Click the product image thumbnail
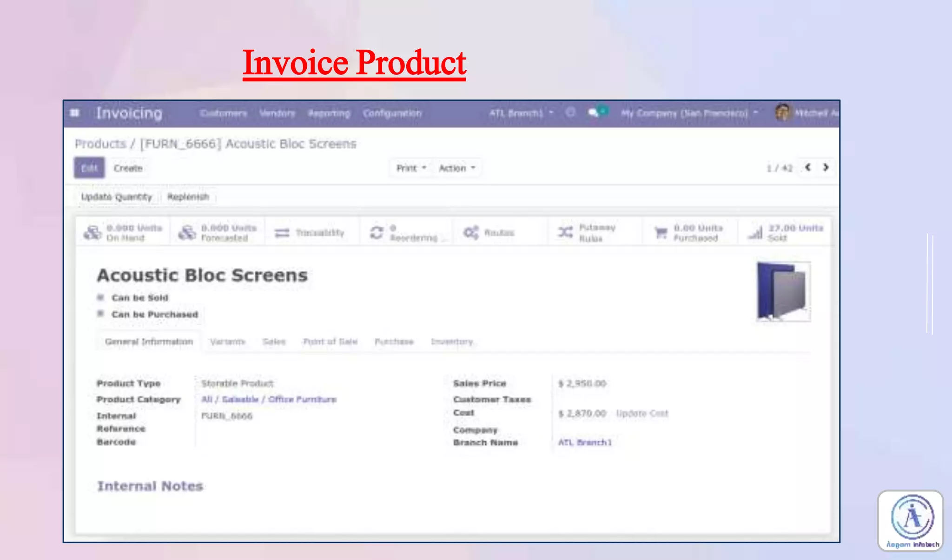Image resolution: width=952 pixels, height=560 pixels. pyautogui.click(x=783, y=291)
